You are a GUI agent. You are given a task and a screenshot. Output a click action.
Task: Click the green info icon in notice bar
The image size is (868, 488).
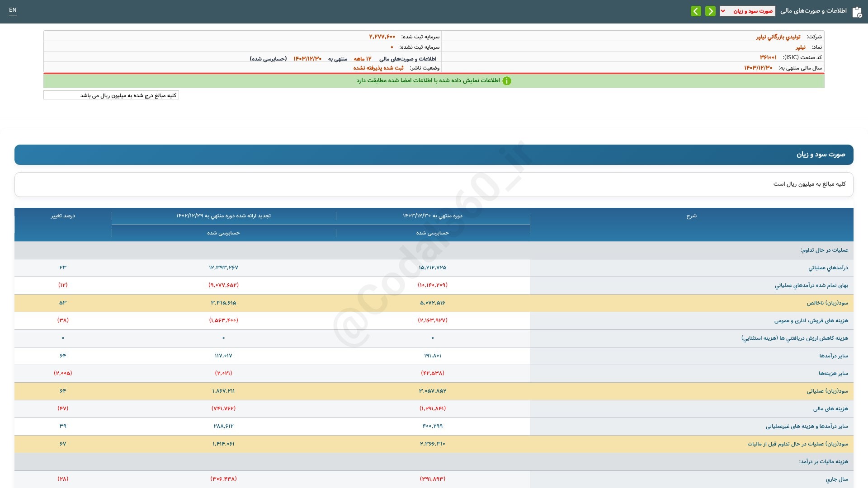(507, 81)
